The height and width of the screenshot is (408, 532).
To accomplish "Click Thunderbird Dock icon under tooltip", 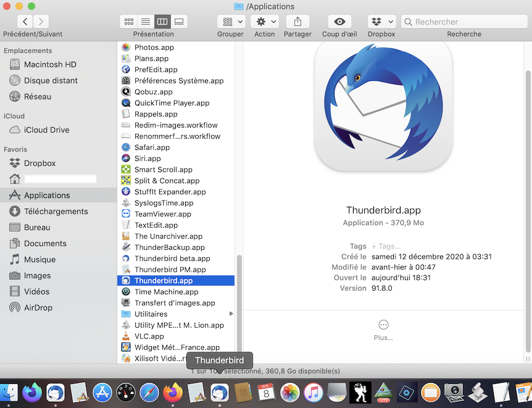I will point(220,393).
